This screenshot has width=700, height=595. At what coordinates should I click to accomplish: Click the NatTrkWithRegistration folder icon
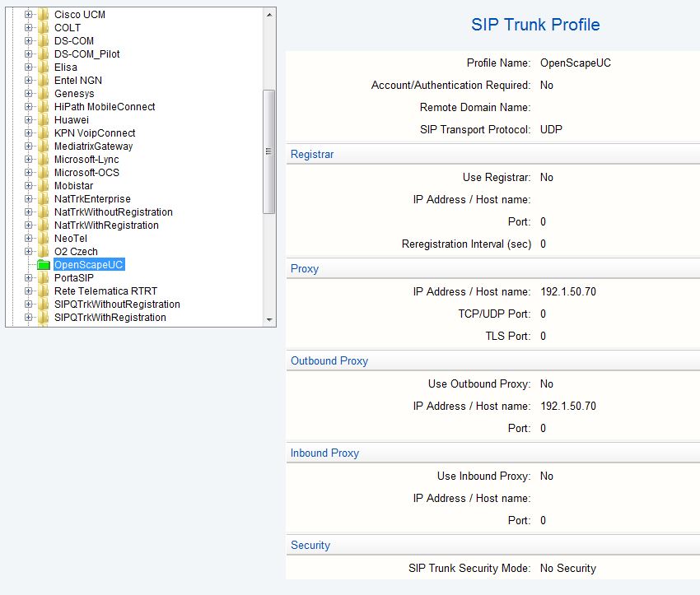44,225
